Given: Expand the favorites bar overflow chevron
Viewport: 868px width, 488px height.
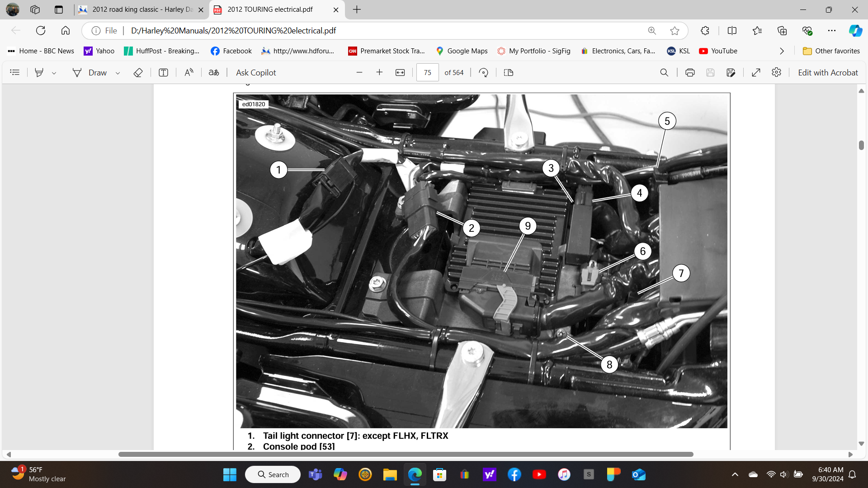Looking at the screenshot, I should point(782,51).
